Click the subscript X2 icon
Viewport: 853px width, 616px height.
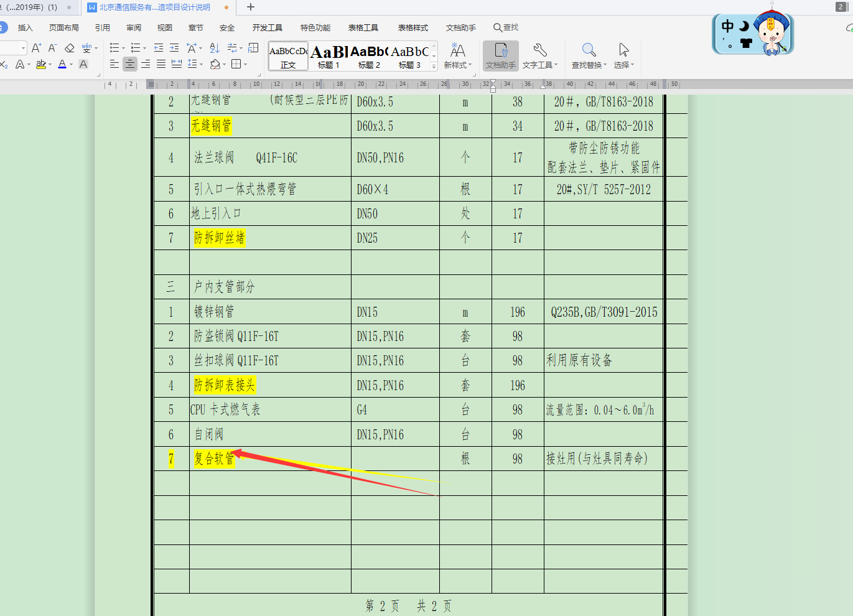tap(4, 64)
